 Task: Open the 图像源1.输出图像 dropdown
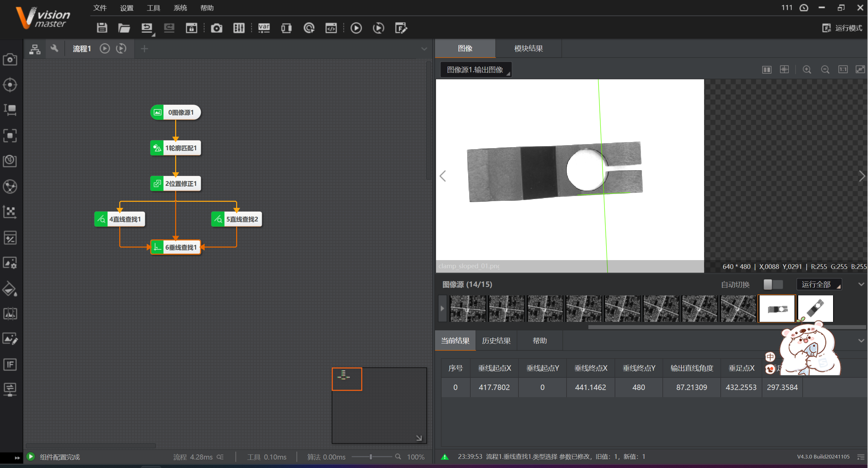[475, 70]
